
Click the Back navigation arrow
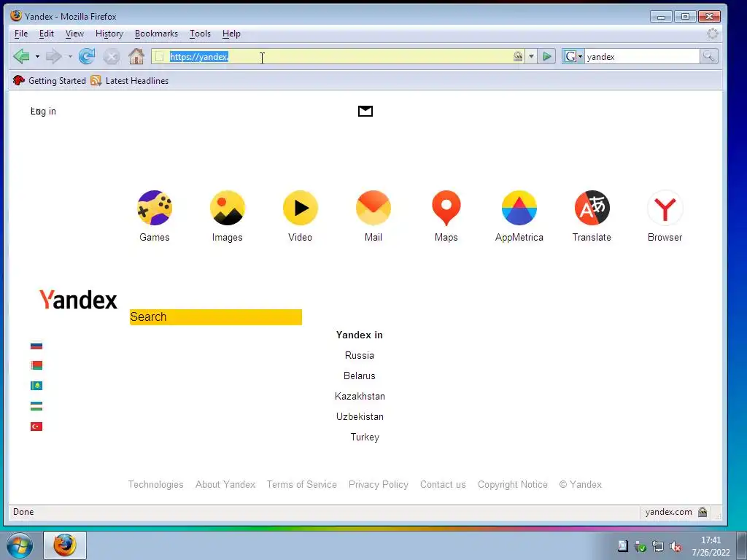click(21, 57)
